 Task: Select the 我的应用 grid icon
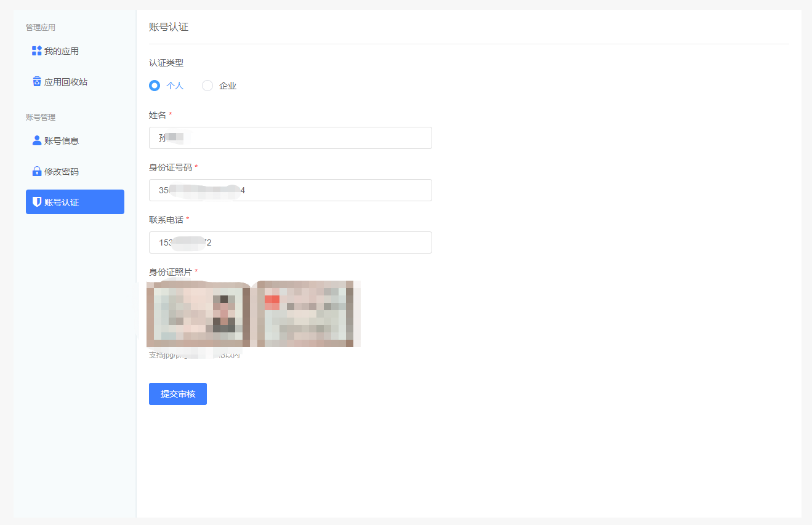coord(36,50)
